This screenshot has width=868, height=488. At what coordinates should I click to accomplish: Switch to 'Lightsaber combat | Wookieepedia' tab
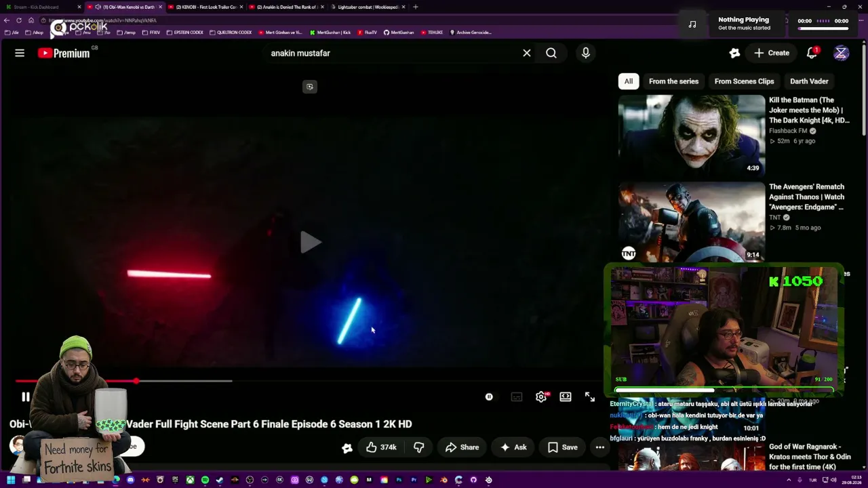tap(366, 7)
